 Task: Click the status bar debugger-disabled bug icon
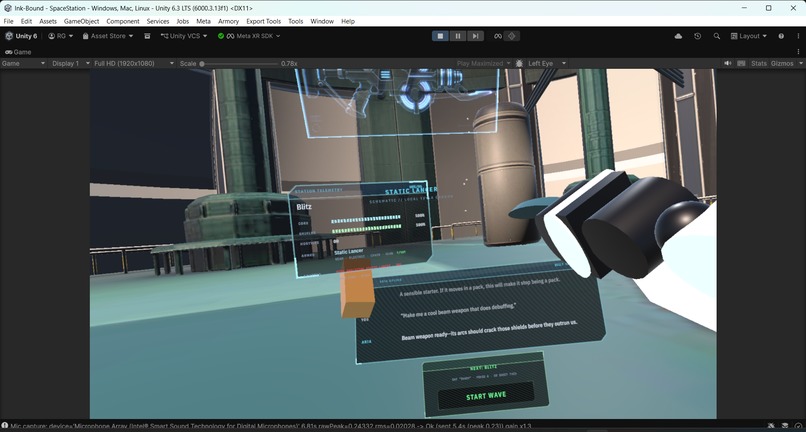pos(771,426)
